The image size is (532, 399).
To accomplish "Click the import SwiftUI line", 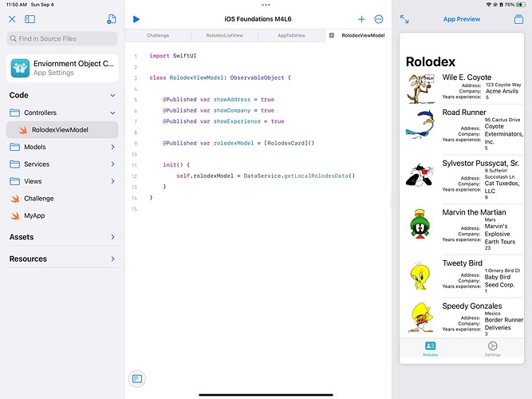I will pyautogui.click(x=173, y=56).
